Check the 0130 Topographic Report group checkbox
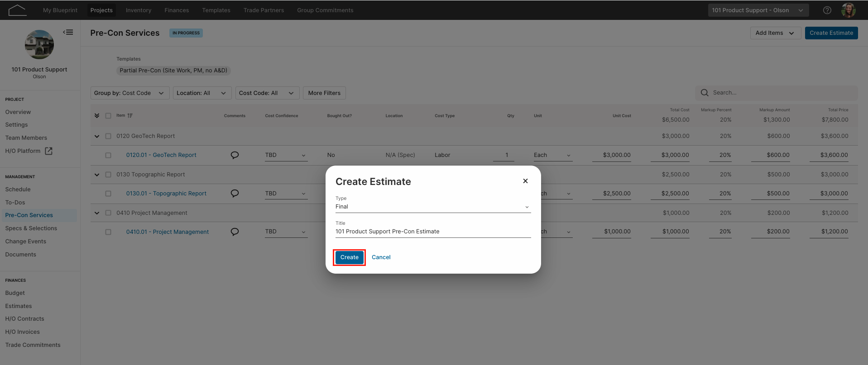Image resolution: width=868 pixels, height=365 pixels. coord(108,175)
